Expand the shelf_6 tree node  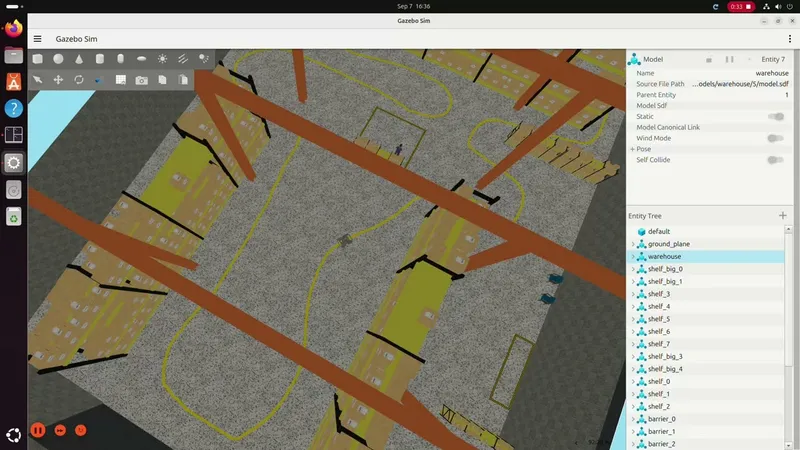[633, 332]
